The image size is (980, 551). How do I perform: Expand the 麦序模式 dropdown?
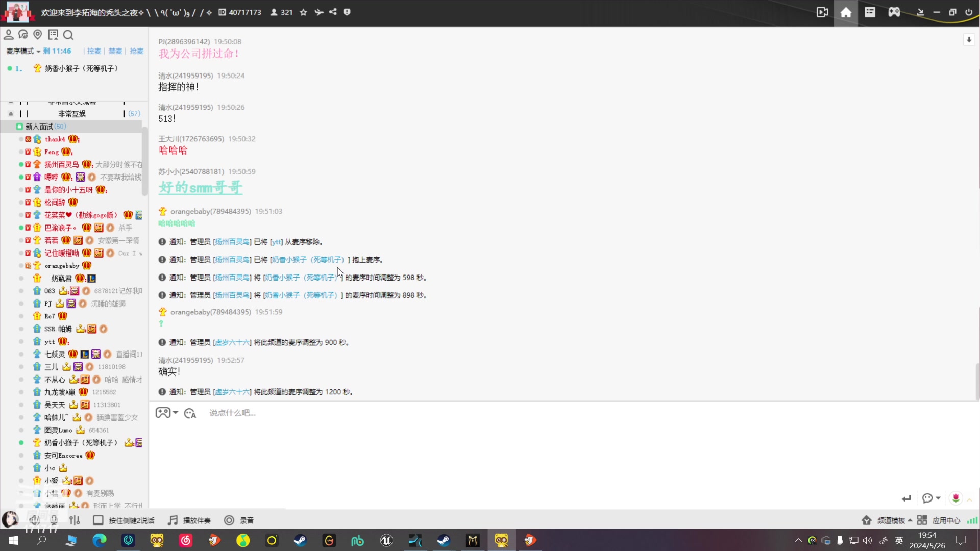(x=23, y=51)
